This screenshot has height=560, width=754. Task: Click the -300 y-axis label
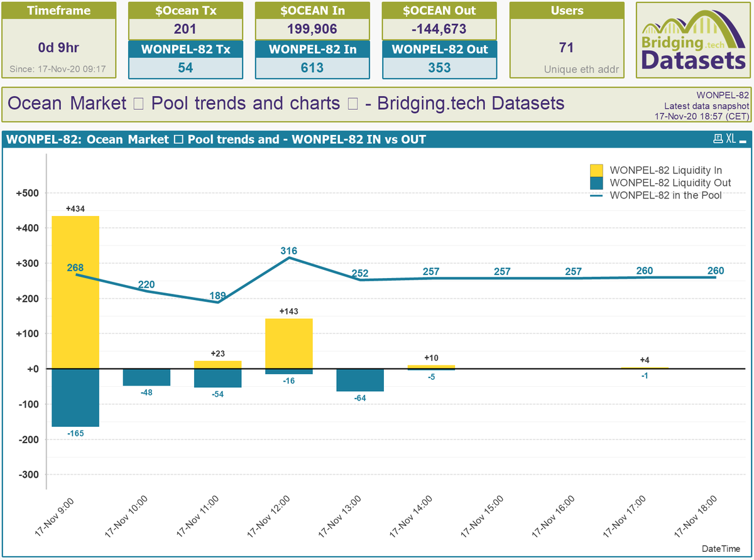pos(29,475)
